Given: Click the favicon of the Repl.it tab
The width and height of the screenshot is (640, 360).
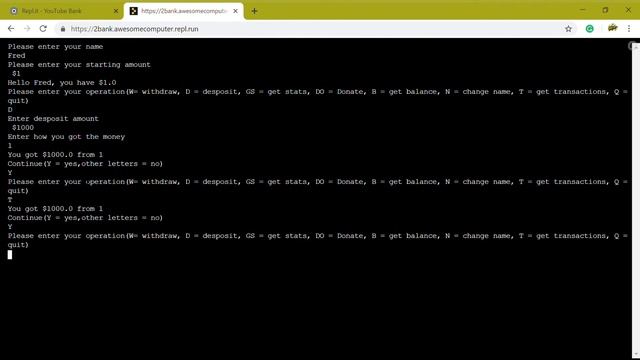Looking at the screenshot, I should click(x=14, y=11).
